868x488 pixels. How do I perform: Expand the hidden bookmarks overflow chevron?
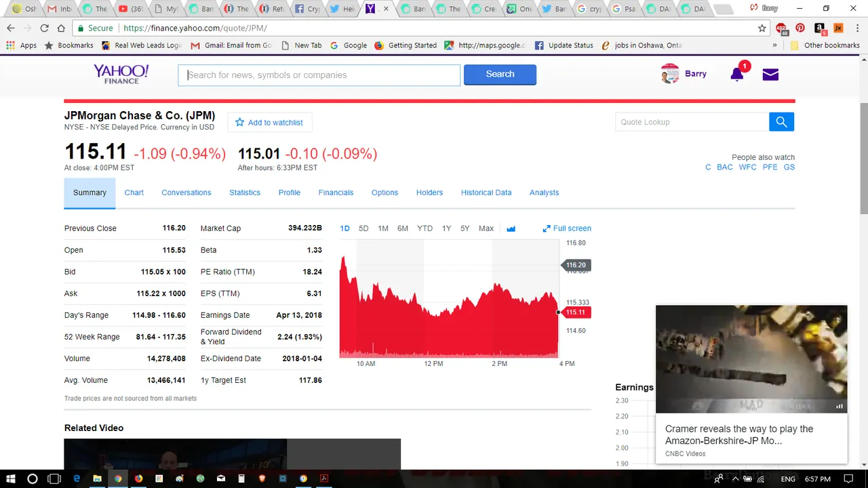[775, 45]
